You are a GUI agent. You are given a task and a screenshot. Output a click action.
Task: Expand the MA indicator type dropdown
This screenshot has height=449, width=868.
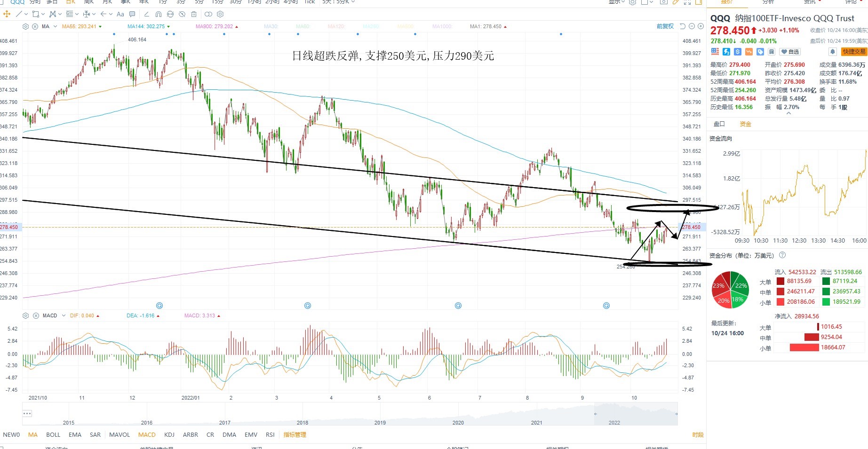click(x=56, y=26)
